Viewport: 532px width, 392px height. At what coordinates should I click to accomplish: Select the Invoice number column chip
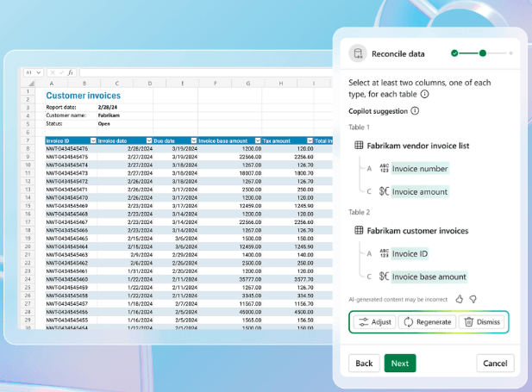pos(420,169)
